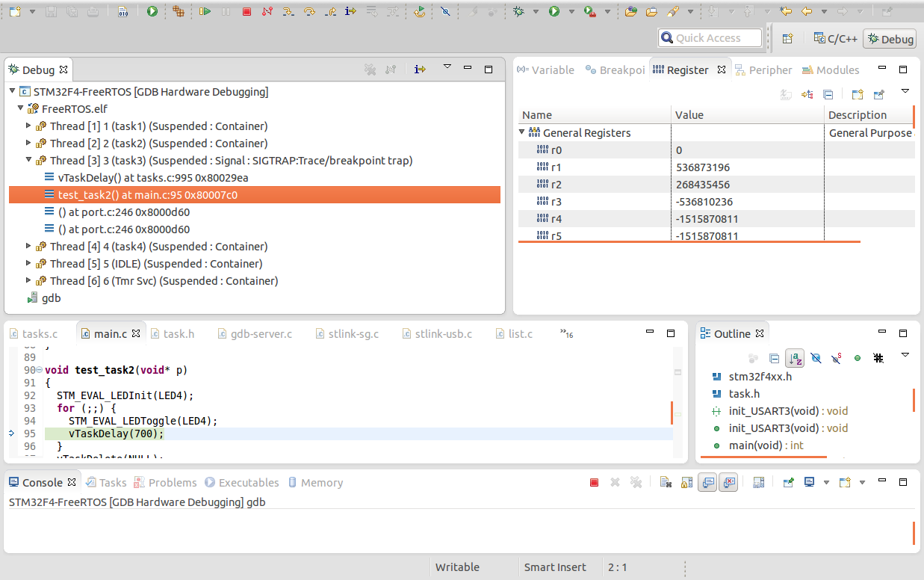Screen dimensions: 924x580
Task: Open the Debug view menu dropdown arrow
Action: point(447,67)
